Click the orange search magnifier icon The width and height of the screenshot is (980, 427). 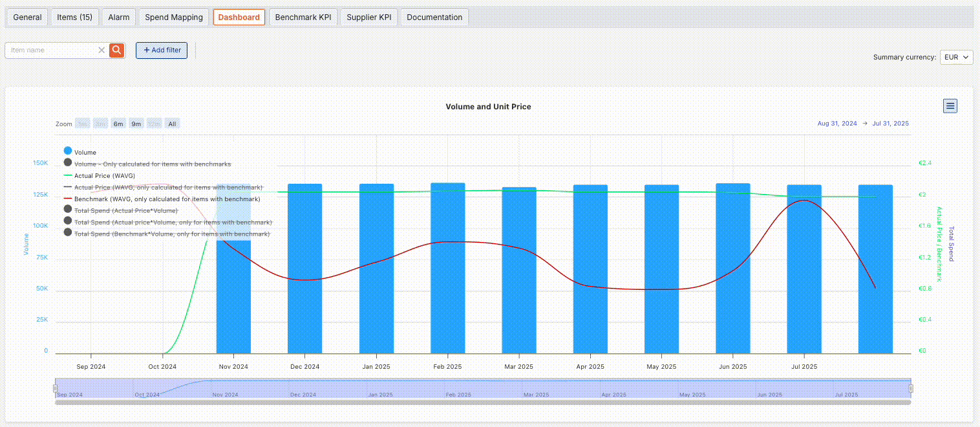tap(116, 50)
